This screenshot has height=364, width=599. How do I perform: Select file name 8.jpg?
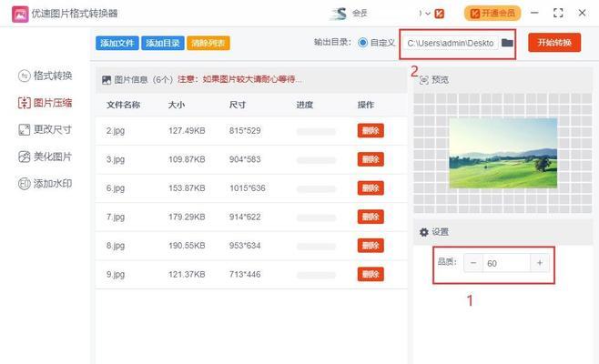coord(116,246)
